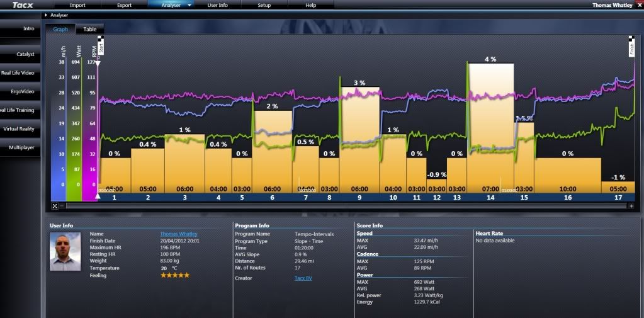
Task: Open the Thomas Whatley name link
Action: click(178, 234)
